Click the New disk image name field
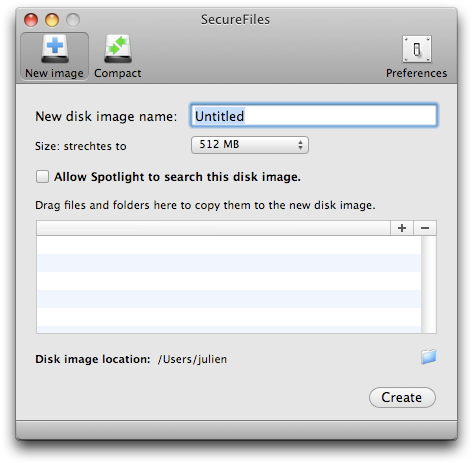 pos(314,116)
